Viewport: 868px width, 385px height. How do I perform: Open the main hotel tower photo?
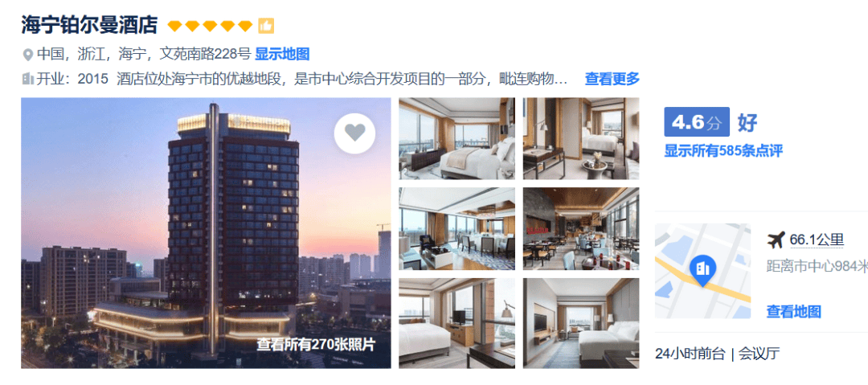click(206, 233)
